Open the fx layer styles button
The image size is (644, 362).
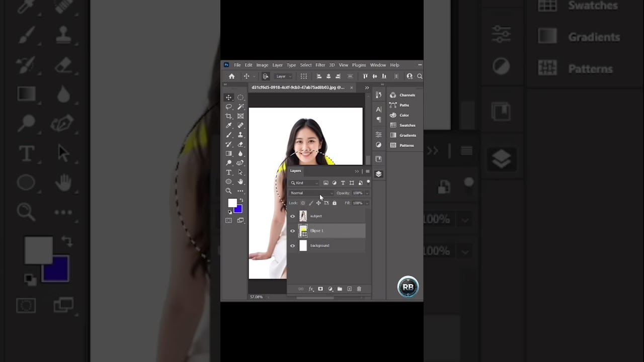(x=311, y=289)
